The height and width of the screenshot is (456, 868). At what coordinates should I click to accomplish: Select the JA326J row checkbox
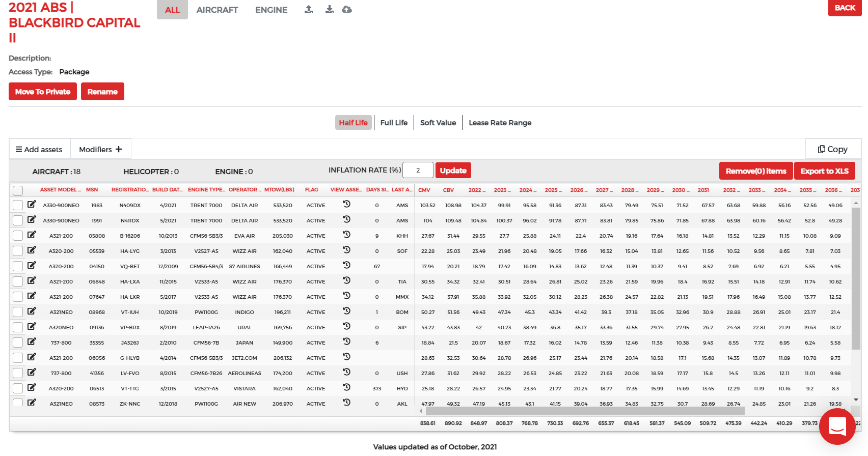coord(18,343)
